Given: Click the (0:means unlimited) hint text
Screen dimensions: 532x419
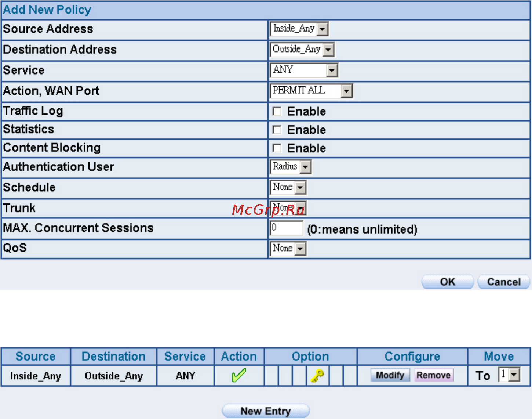Looking at the screenshot, I should (x=362, y=230).
